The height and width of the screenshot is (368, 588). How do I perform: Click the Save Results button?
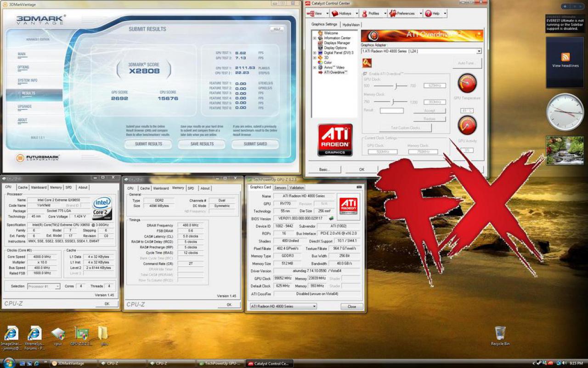(x=202, y=144)
